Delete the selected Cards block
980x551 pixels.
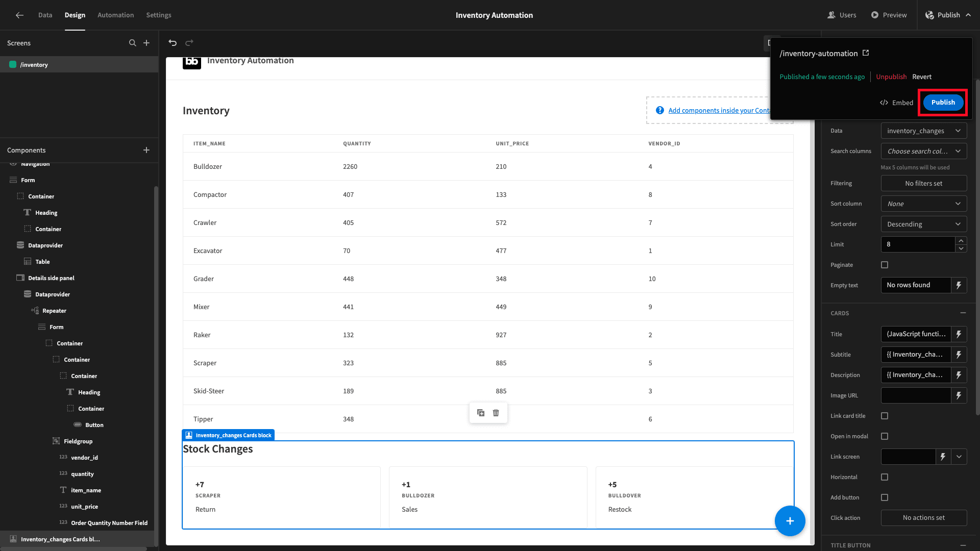point(496,413)
